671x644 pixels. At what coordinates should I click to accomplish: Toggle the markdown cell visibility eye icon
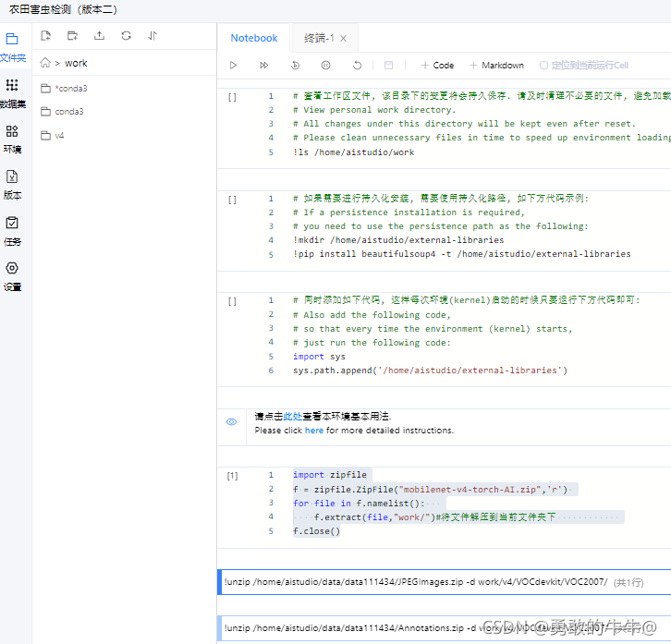231,422
